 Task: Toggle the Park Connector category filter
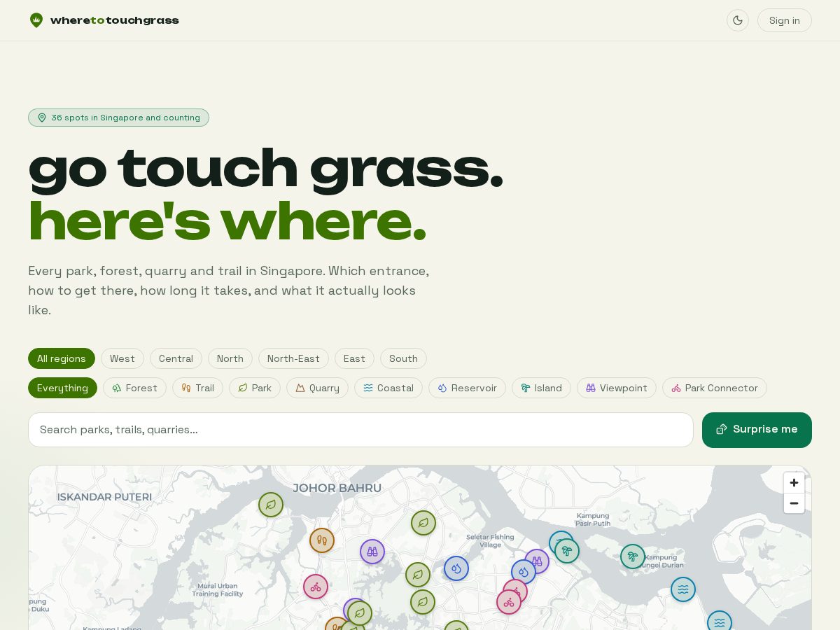point(715,388)
